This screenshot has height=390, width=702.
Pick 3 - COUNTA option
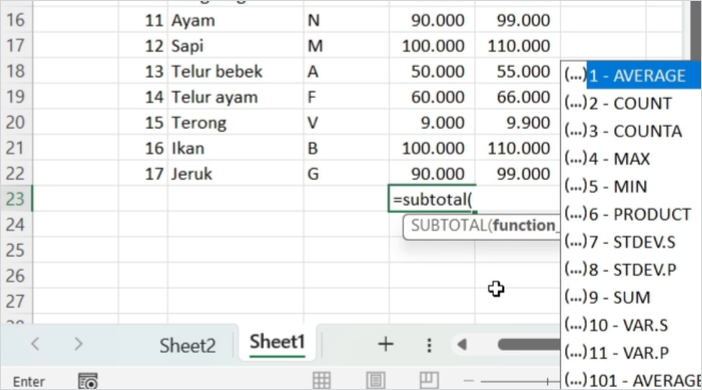coord(631,131)
